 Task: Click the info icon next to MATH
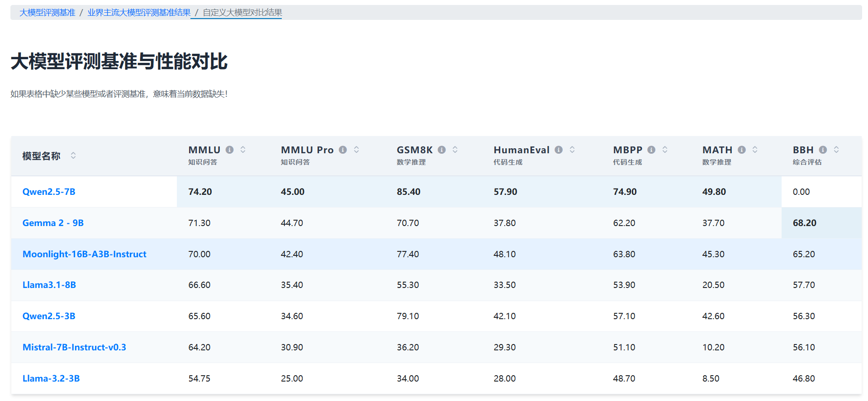click(742, 150)
